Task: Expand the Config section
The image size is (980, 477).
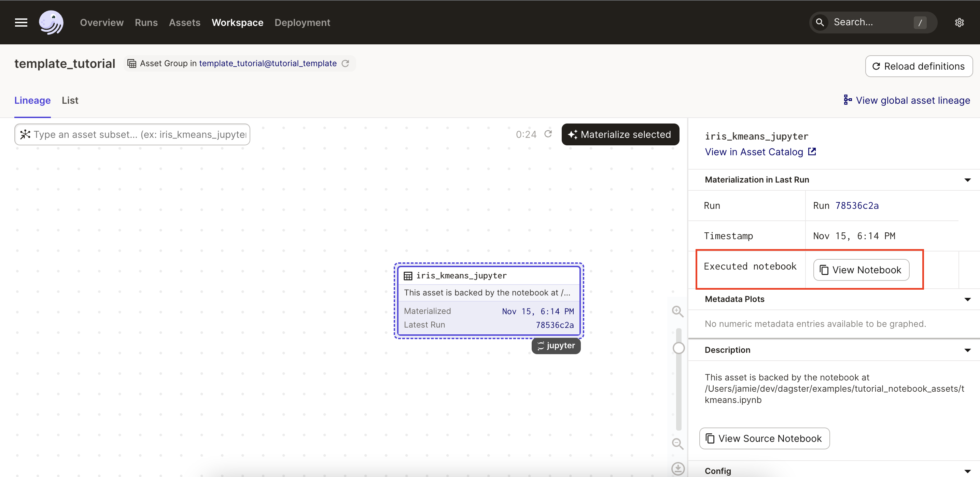Action: coord(968,471)
